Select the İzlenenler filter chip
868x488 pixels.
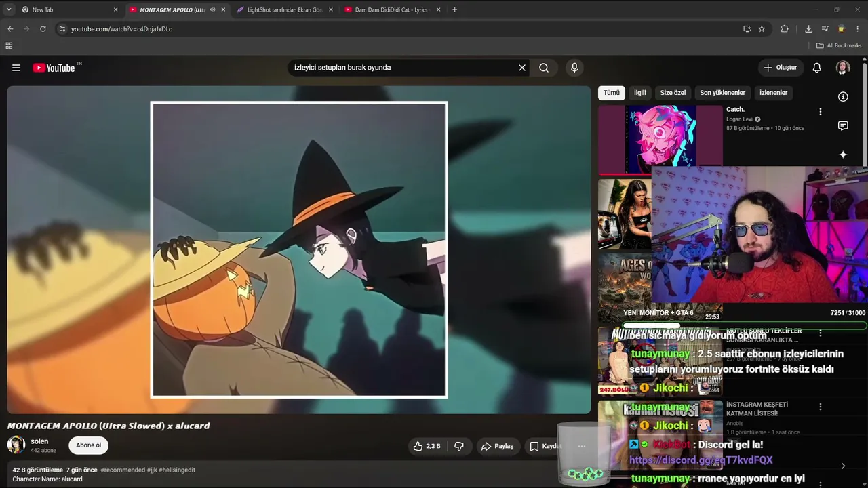point(774,93)
